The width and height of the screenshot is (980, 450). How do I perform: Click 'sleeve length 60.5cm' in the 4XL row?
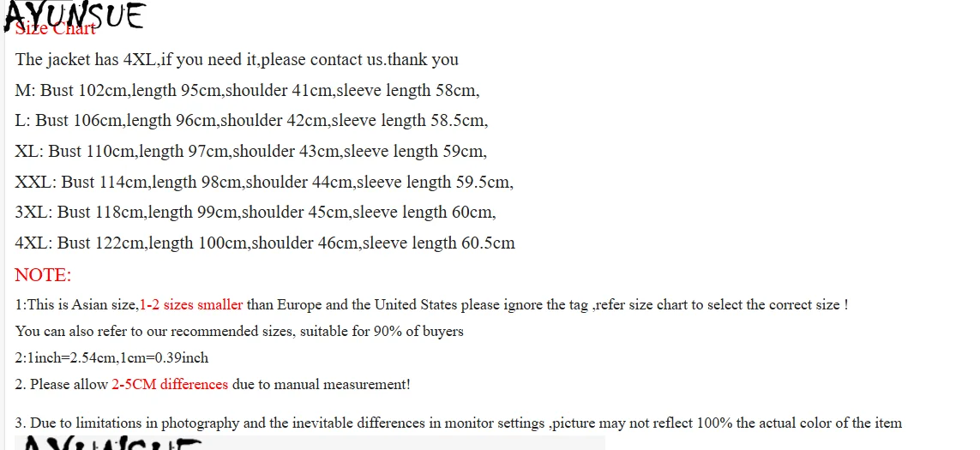tap(439, 243)
